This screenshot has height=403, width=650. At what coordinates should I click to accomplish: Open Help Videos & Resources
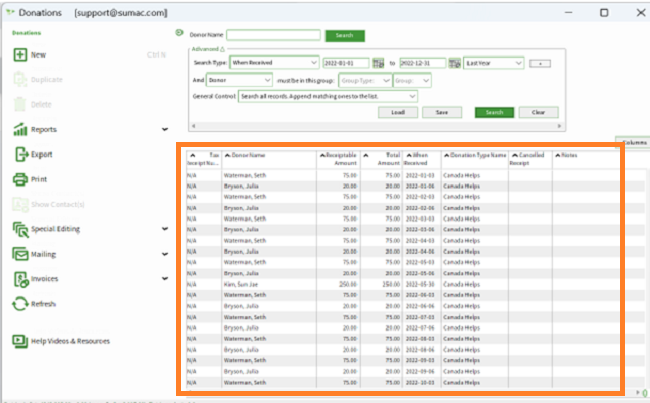pos(61,341)
